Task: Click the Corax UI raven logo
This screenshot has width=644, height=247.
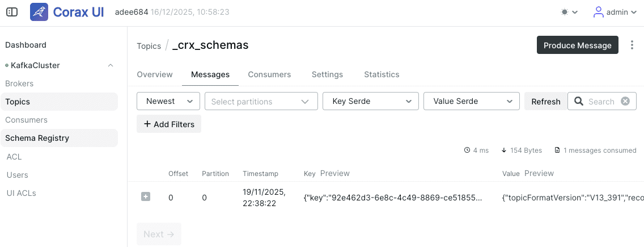Action: 39,12
